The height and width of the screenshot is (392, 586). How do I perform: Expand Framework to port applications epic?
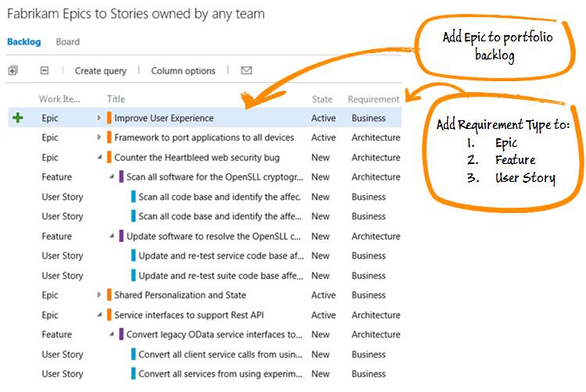pos(99,137)
